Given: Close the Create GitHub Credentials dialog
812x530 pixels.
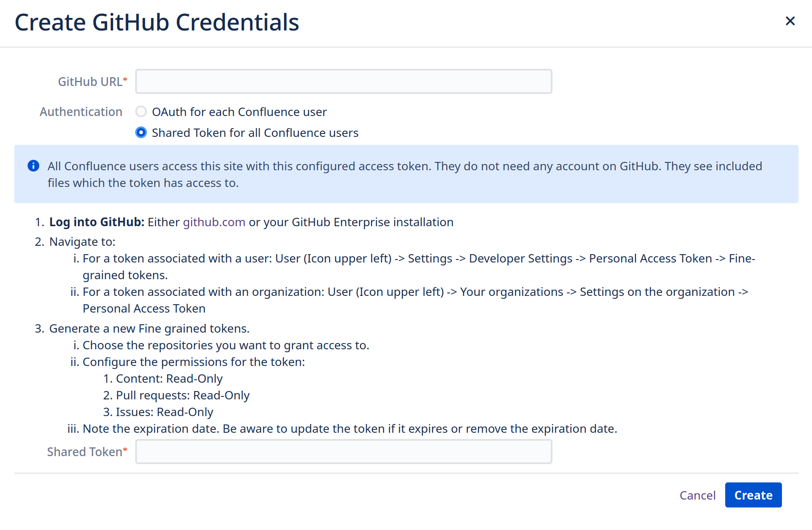Looking at the screenshot, I should 790,21.
